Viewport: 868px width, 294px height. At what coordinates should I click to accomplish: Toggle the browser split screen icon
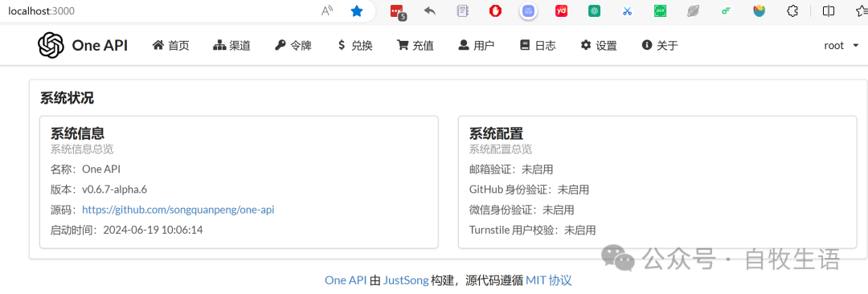(828, 10)
